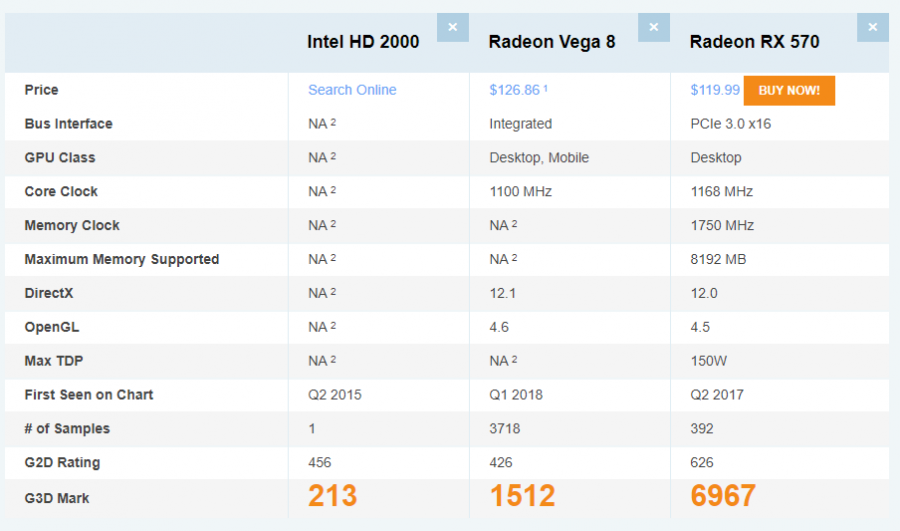
Task: Click the G2D Rating row label
Action: click(62, 463)
